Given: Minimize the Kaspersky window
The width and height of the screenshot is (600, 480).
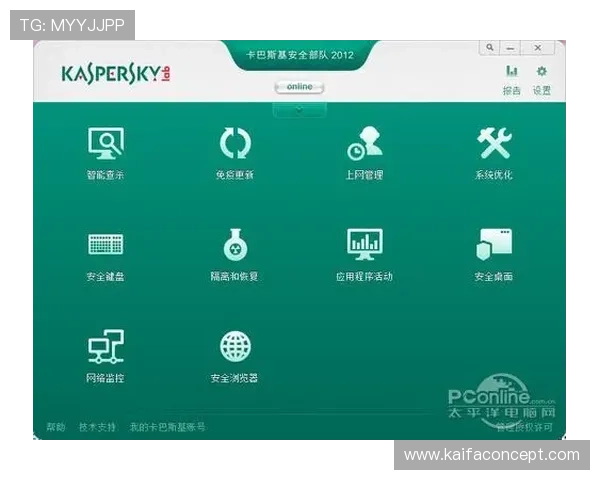Looking at the screenshot, I should tap(510, 48).
